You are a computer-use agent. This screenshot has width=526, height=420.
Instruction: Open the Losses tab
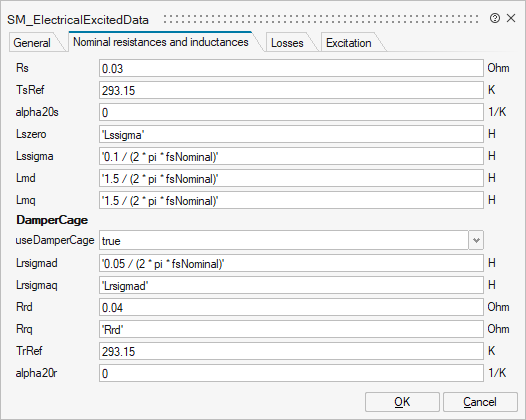tap(287, 43)
